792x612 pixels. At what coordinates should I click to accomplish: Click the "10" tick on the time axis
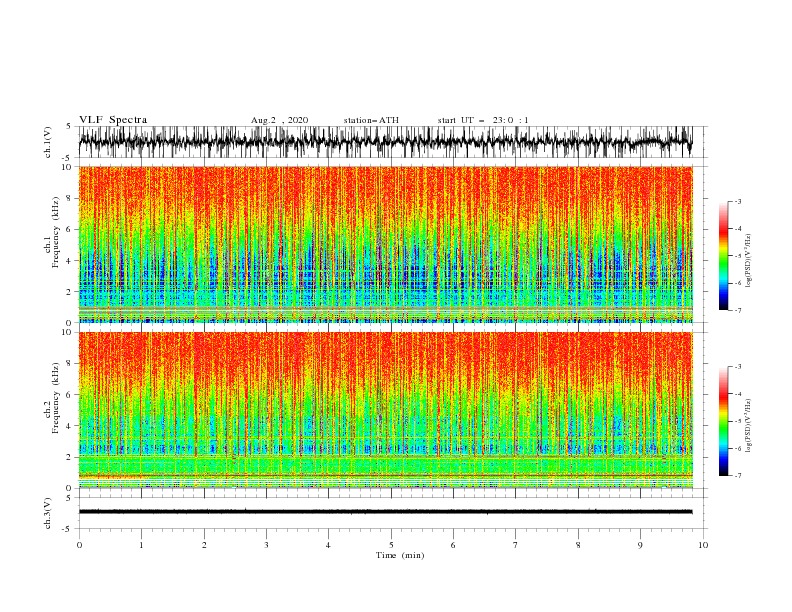pyautogui.click(x=703, y=545)
